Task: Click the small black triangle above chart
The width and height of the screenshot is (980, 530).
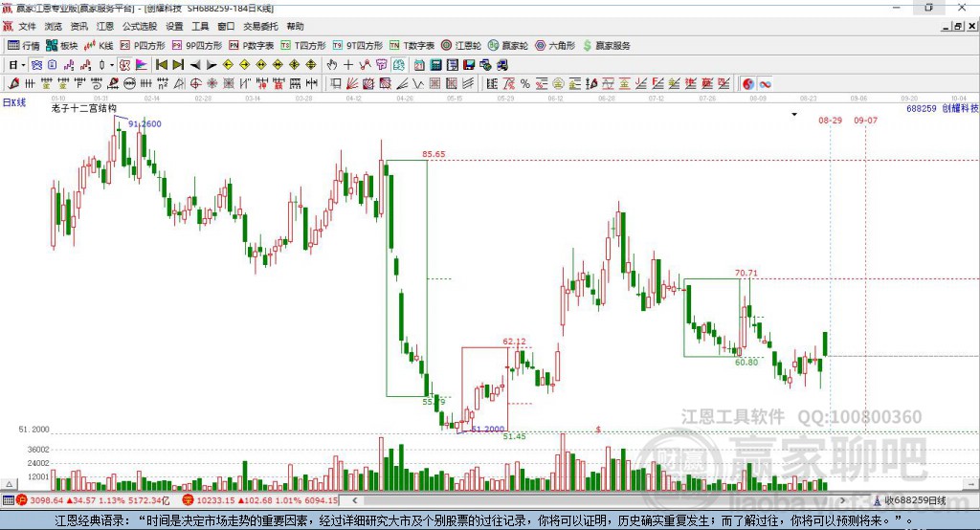Action: tap(794, 115)
